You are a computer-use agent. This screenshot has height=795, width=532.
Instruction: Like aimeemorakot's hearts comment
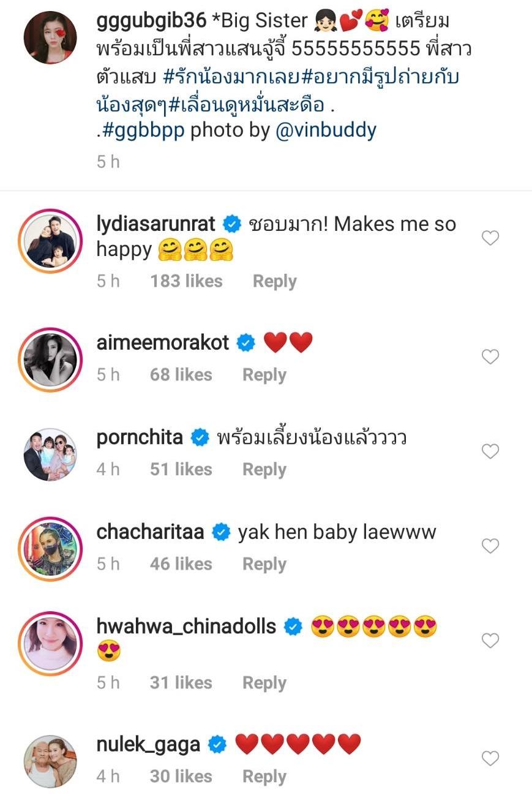(x=490, y=356)
